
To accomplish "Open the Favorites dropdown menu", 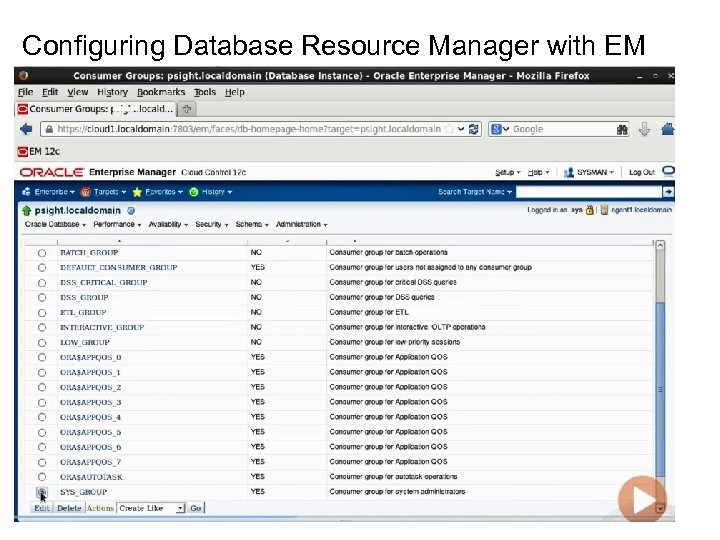I will [x=158, y=192].
